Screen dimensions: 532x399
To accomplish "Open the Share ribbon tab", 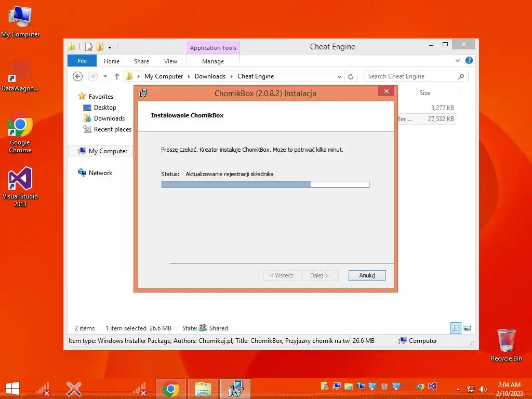I will point(141,61).
